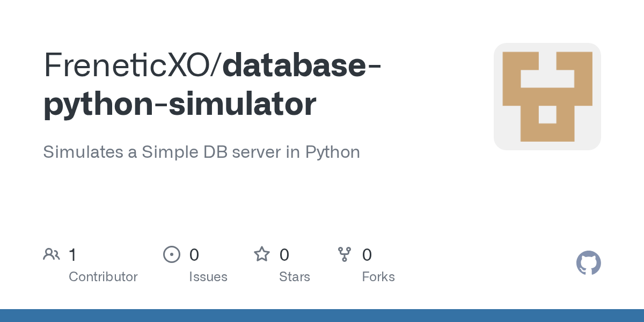Click the FreneticXO owner name
Screen dimensions: 644x322
coord(128,65)
